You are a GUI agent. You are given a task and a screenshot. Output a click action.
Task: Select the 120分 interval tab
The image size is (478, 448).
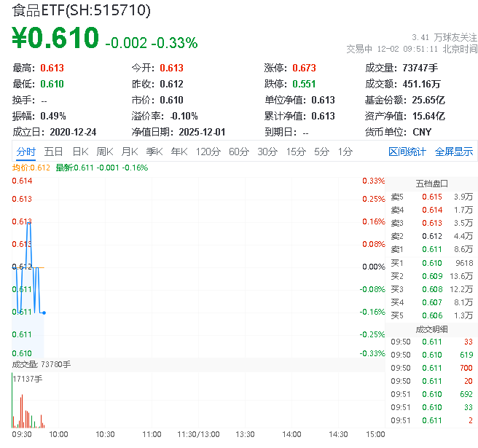click(208, 152)
